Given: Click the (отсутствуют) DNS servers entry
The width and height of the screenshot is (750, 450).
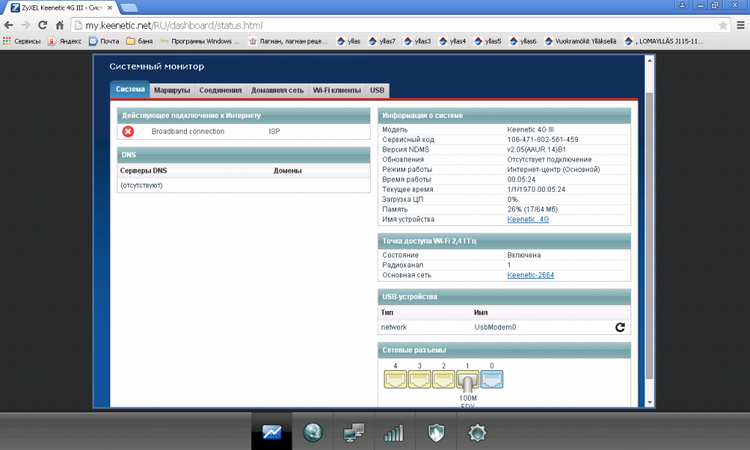Looking at the screenshot, I should click(x=142, y=186).
